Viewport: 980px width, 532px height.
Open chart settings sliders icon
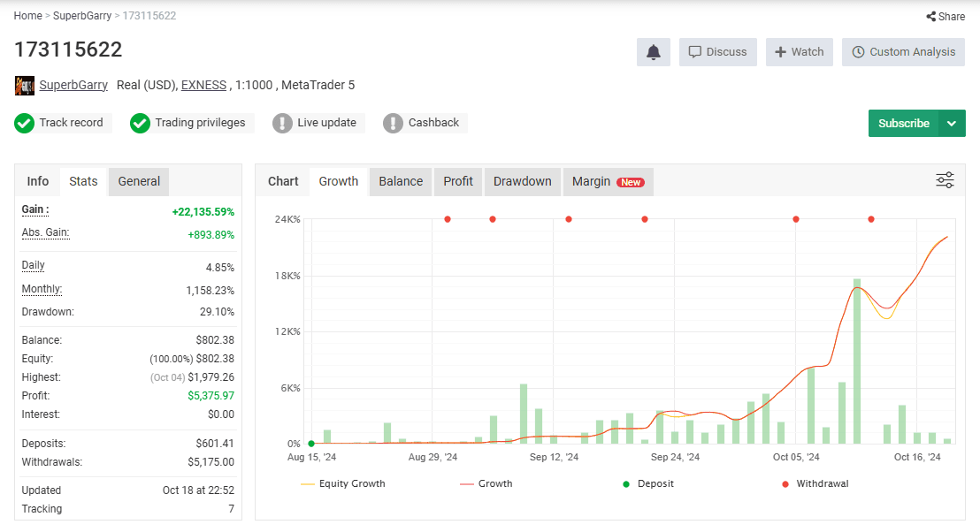tap(945, 180)
